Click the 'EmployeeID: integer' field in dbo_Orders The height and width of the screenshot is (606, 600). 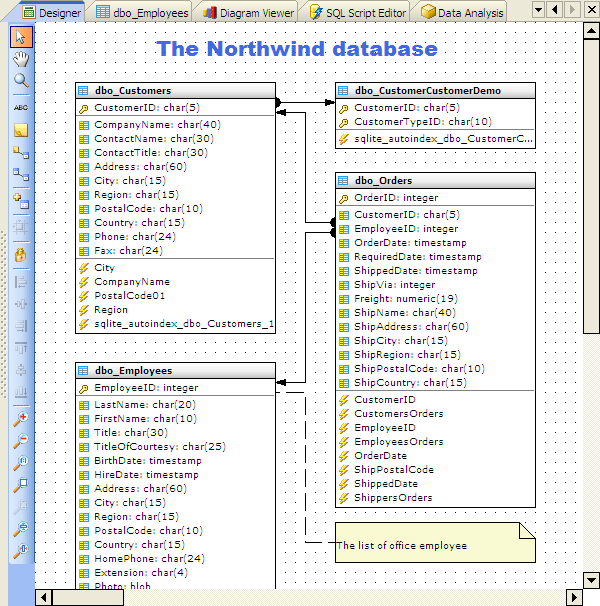435,229
